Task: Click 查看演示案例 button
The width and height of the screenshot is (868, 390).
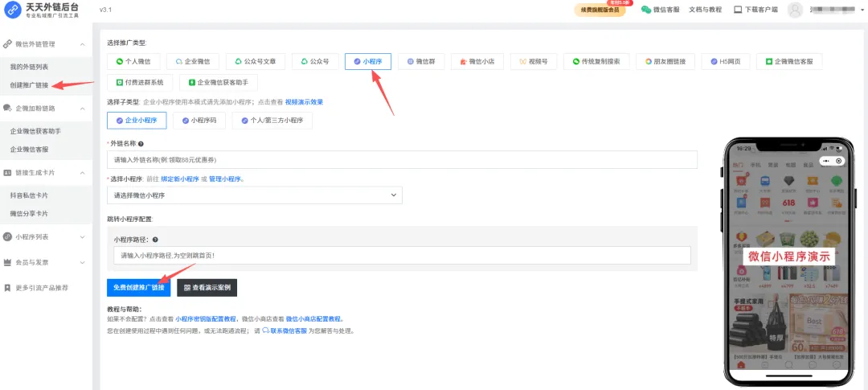Action: point(207,288)
